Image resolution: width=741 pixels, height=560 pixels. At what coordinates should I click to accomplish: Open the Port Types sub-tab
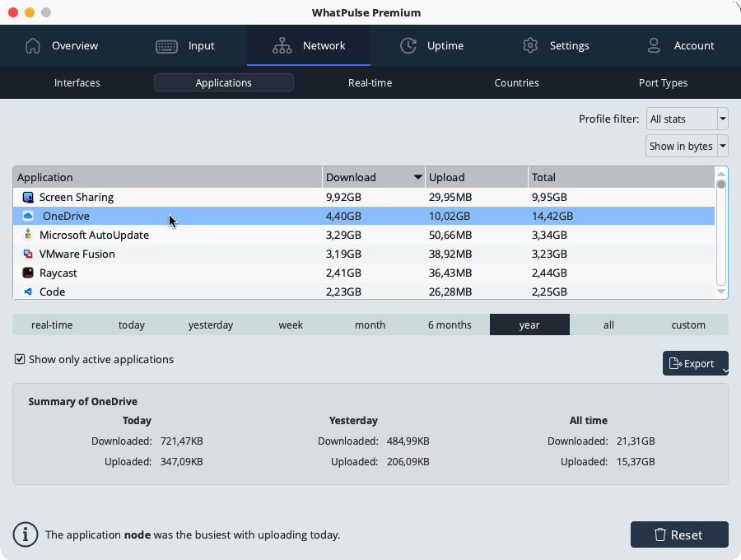[663, 82]
